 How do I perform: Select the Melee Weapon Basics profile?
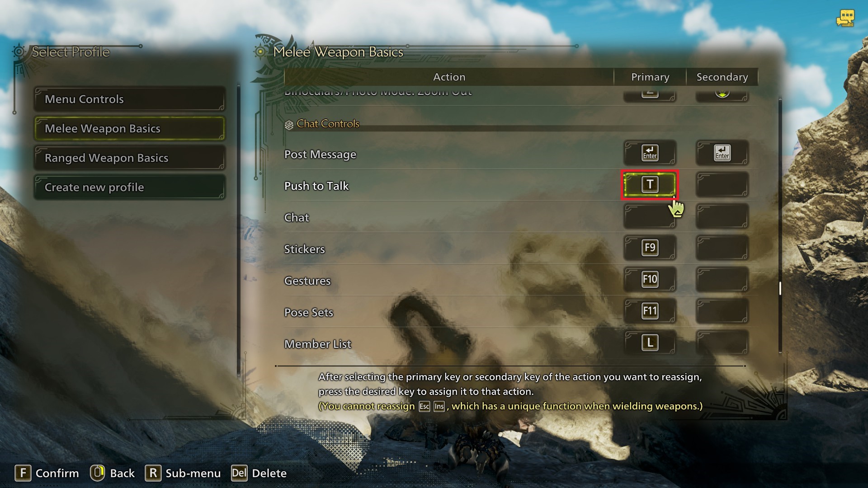[x=129, y=128]
